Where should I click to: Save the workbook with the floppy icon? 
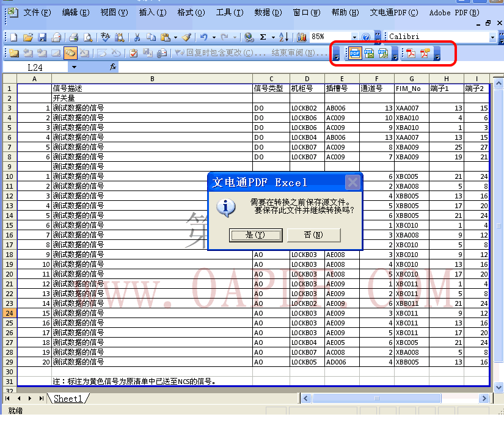point(42,37)
